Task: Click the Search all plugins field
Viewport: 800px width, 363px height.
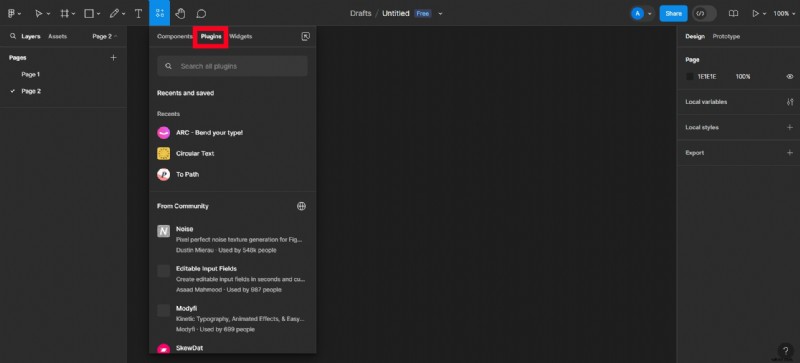Action: 232,66
